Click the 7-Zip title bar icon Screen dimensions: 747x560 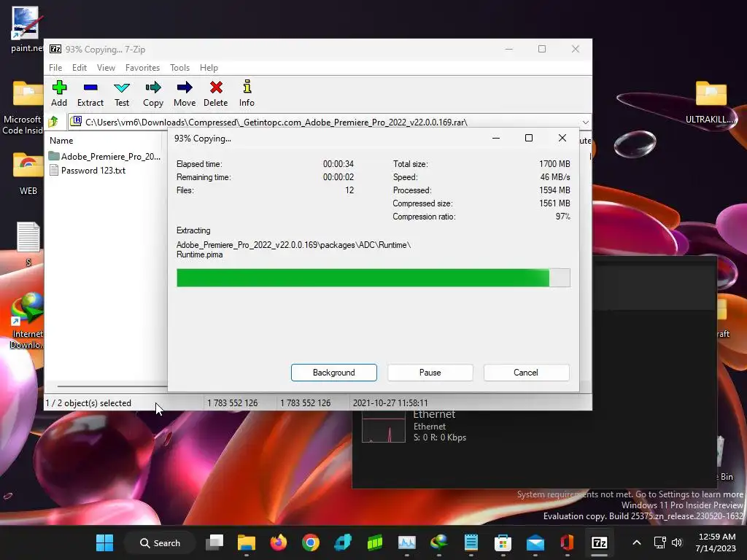tap(55, 49)
